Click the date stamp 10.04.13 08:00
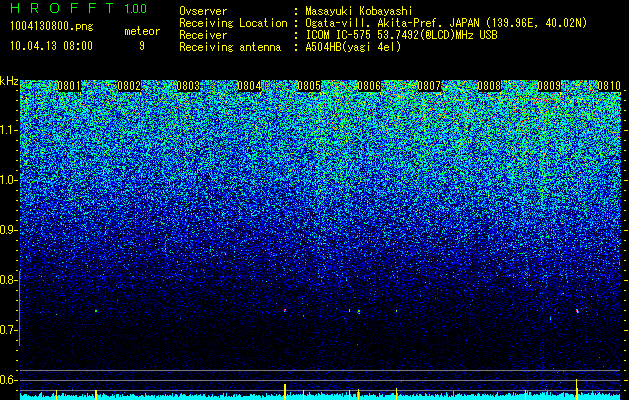This screenshot has height=400, width=629. coord(51,46)
